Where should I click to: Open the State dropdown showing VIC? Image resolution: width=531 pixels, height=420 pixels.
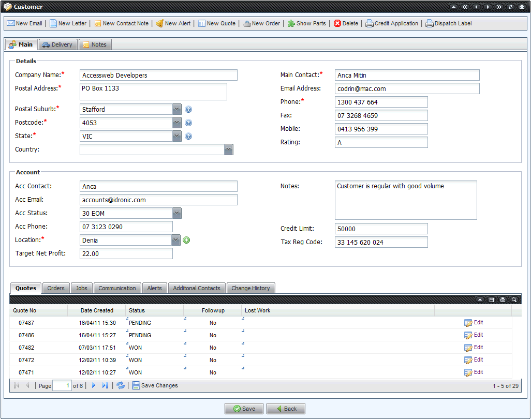177,136
